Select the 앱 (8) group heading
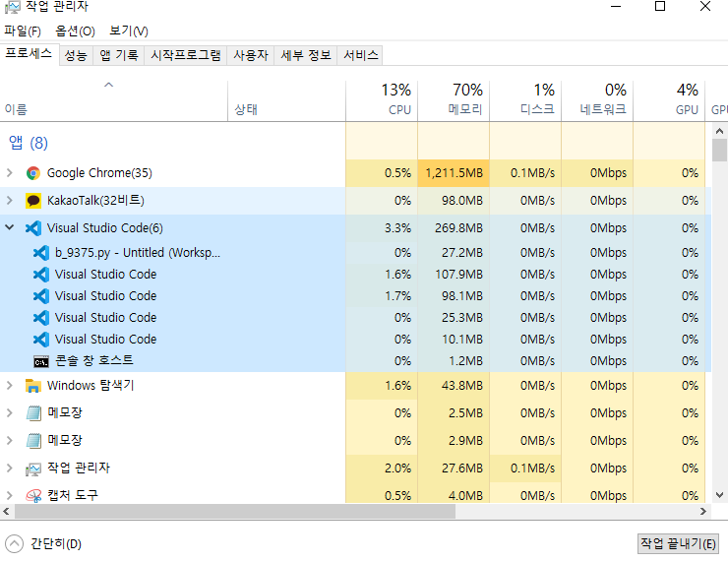 click(x=29, y=143)
